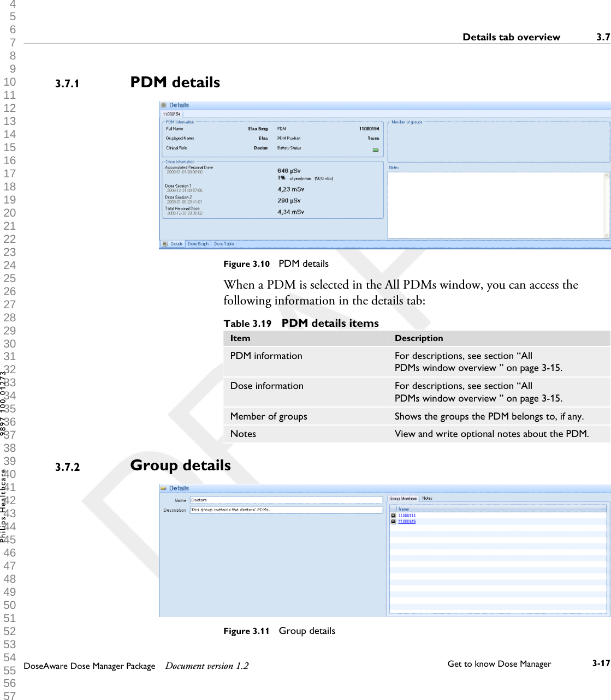Switch to the Dose Graph tab
Screen dimensions: 611x700
pyautogui.click(x=198, y=245)
